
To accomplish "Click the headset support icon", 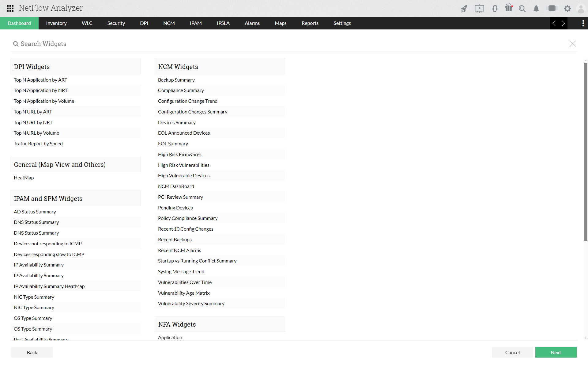I will [x=495, y=9].
